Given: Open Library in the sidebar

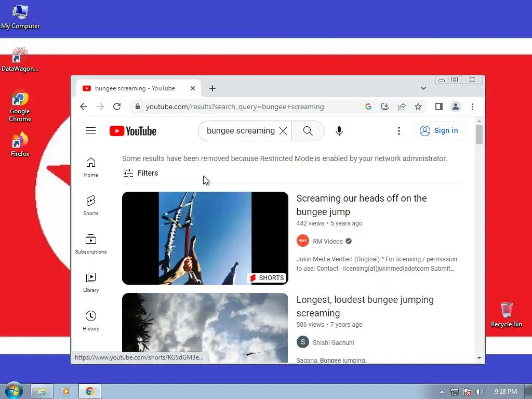Looking at the screenshot, I should coord(91,282).
